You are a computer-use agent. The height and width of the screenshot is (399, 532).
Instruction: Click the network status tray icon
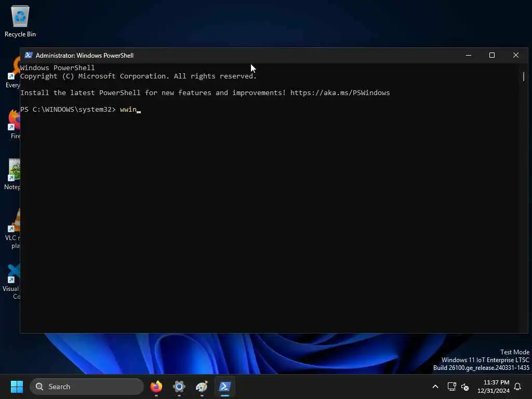451,387
